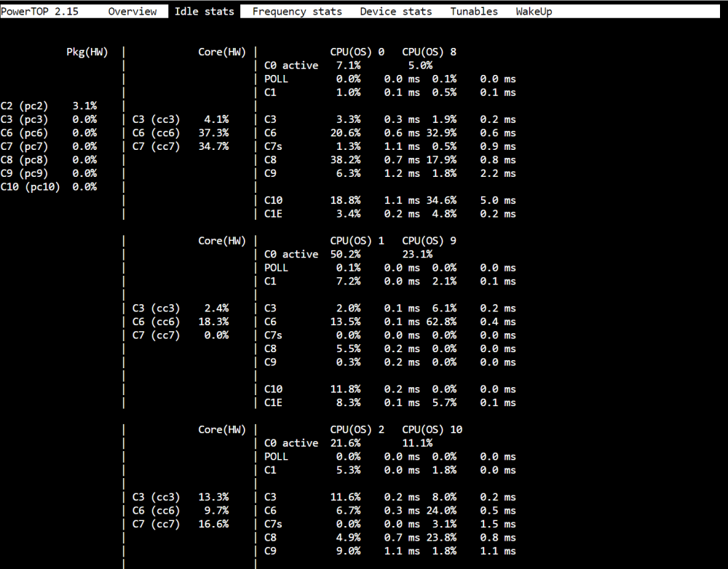
Task: Select the 34.6% C10 value for CPU 8
Action: (x=442, y=200)
